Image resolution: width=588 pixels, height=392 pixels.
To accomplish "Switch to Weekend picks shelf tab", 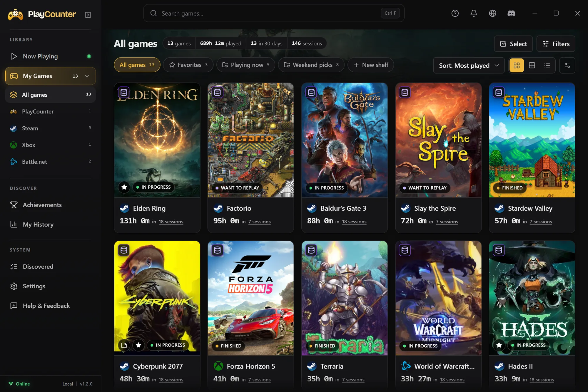I will [311, 65].
